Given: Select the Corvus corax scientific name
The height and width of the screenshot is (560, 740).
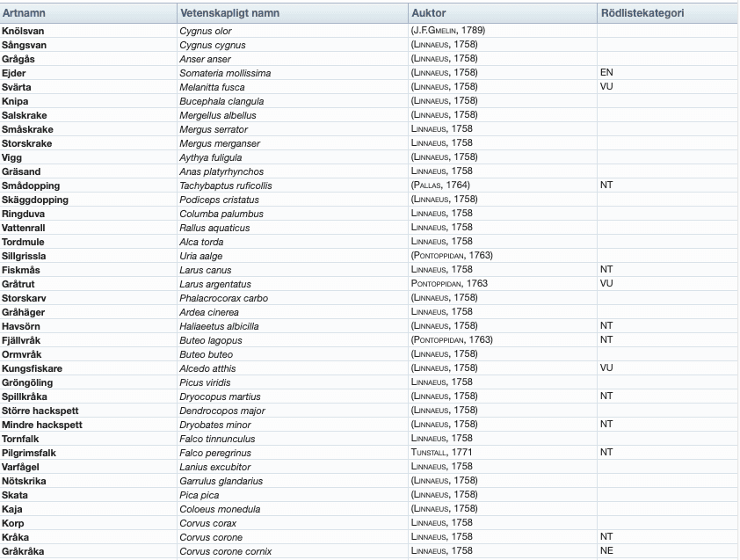Looking at the screenshot, I should [x=207, y=523].
